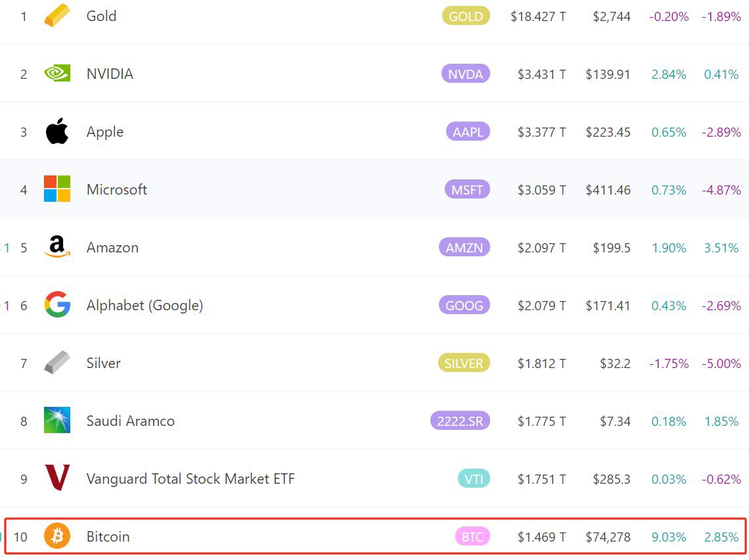Click the NVIDIA logo icon
749x560 pixels.
[x=57, y=73]
